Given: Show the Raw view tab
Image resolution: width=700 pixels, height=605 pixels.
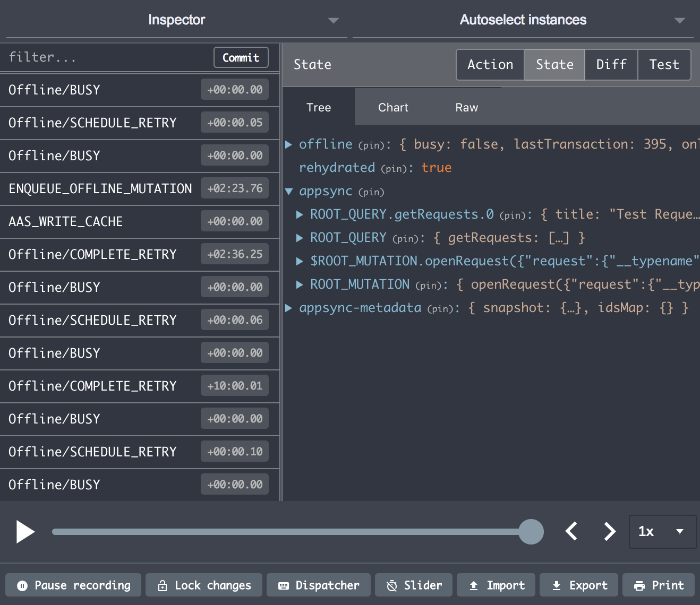Looking at the screenshot, I should (467, 107).
